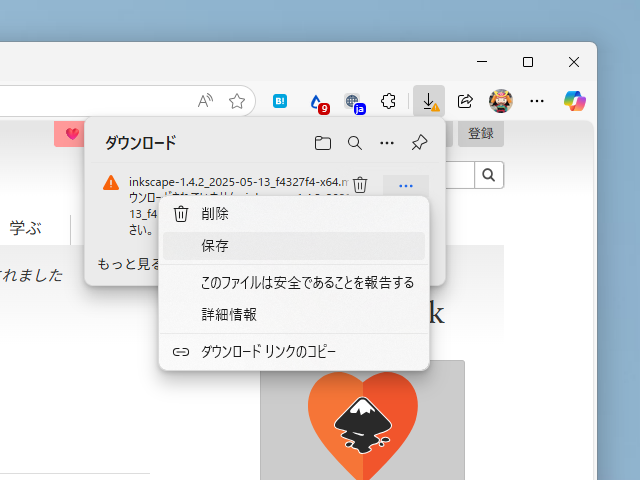
Task: Click trash icon beside inkscape download
Action: tap(360, 184)
